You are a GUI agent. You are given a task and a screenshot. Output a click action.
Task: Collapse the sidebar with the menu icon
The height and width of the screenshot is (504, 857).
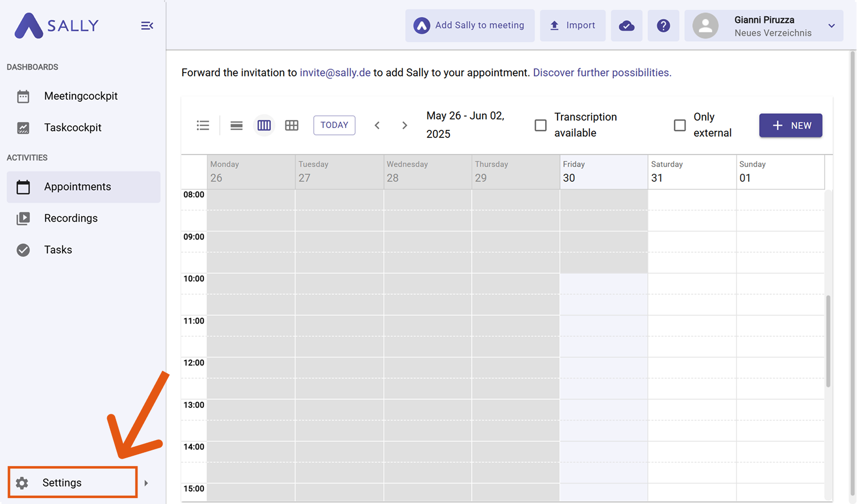click(147, 26)
